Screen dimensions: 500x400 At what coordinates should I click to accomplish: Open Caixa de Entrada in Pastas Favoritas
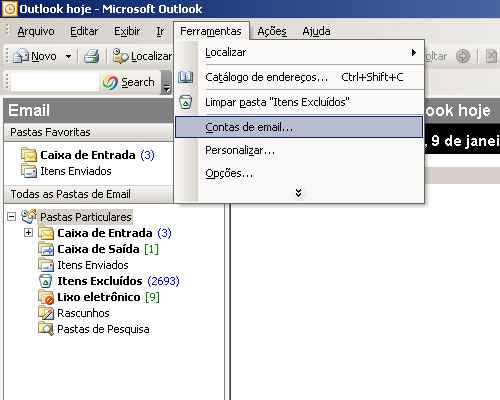(88, 155)
